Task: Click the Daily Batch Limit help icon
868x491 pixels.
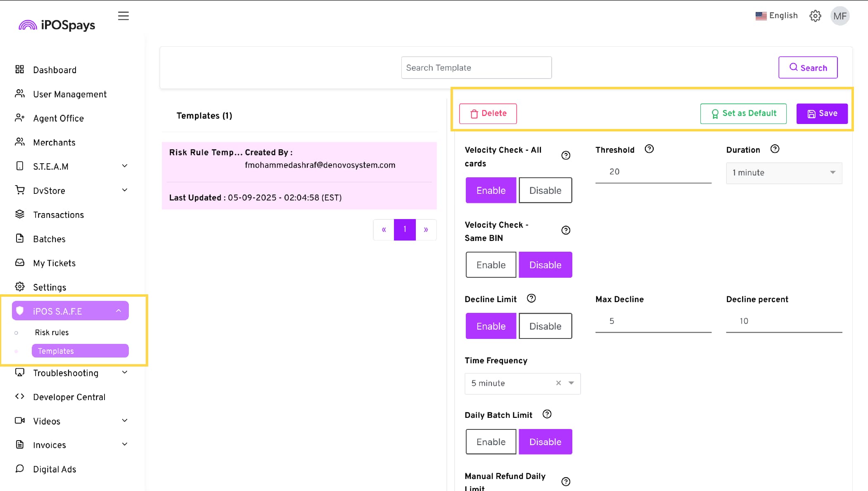Action: click(x=547, y=414)
